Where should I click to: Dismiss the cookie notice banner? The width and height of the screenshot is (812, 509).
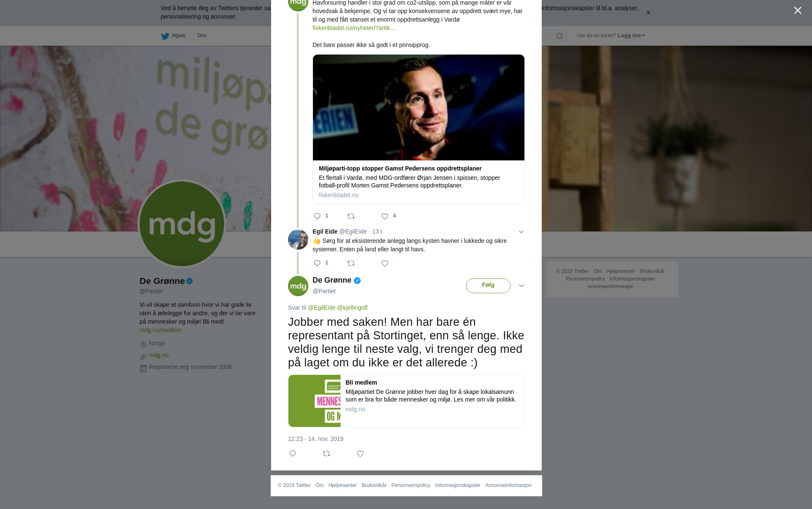pos(648,13)
